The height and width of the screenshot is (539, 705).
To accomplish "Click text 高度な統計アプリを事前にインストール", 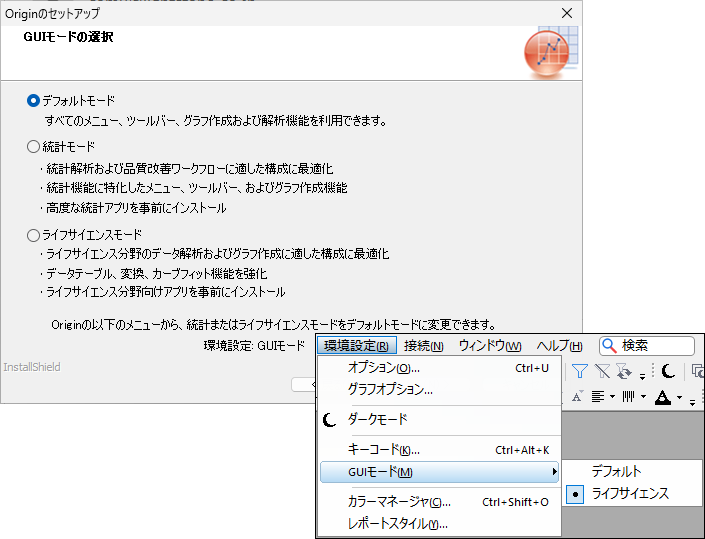I will click(136, 208).
